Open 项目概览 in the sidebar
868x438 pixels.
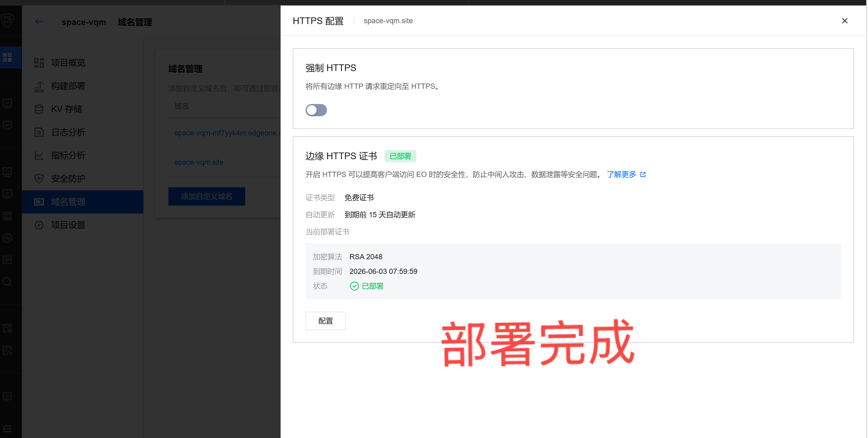pyautogui.click(x=68, y=63)
